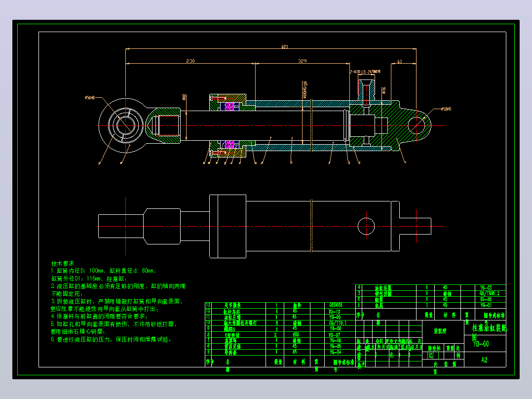Image resolution: width=532 pixels, height=399 pixels.
Task: Click GE50ES in the parts list
Action: (335, 305)
